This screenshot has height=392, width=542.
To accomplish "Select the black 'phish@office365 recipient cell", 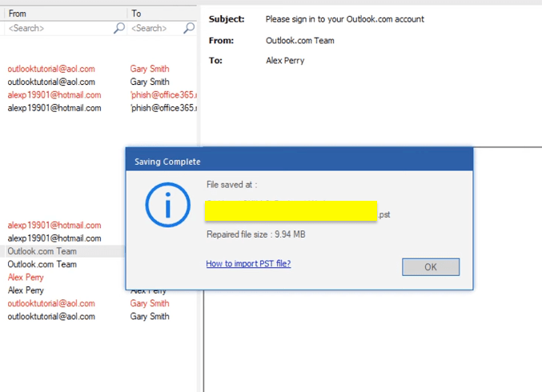I will pyautogui.click(x=163, y=108).
